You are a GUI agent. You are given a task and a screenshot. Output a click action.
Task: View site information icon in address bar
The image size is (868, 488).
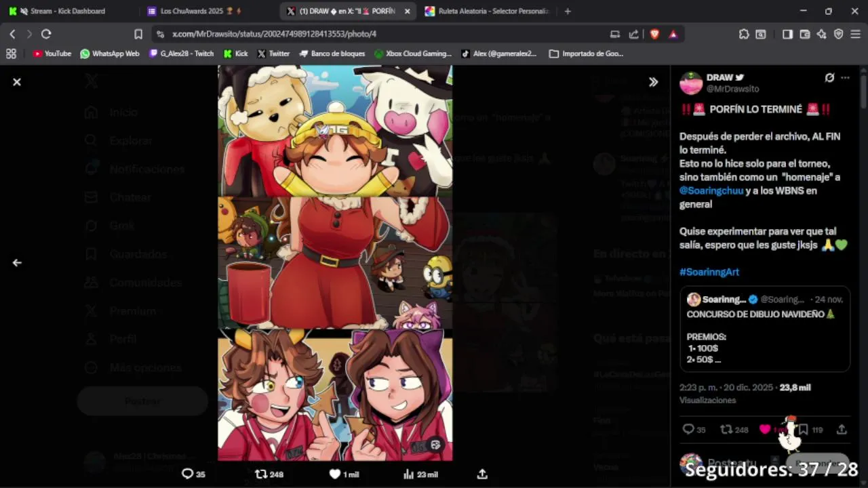point(160,34)
